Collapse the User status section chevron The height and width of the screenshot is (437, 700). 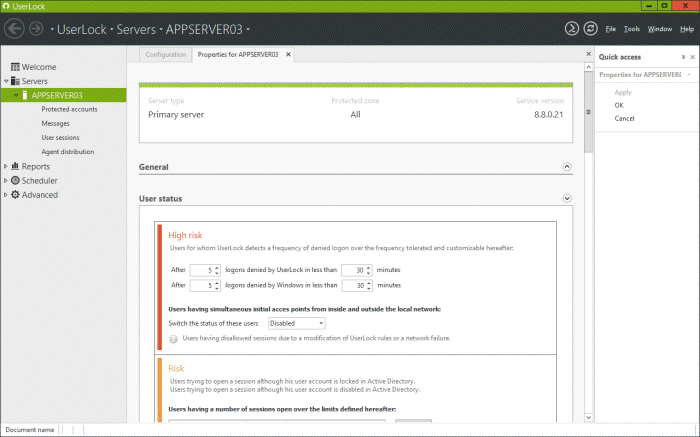567,198
